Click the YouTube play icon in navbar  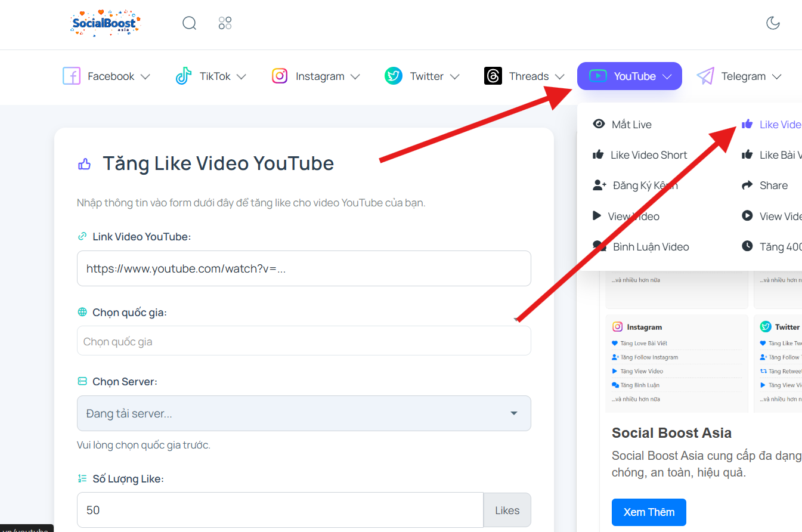tap(597, 76)
